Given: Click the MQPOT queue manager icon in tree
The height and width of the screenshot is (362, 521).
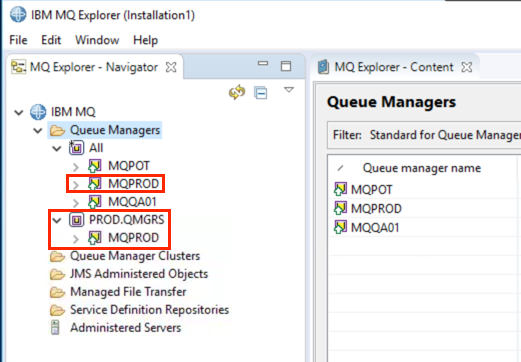Looking at the screenshot, I should [x=95, y=166].
